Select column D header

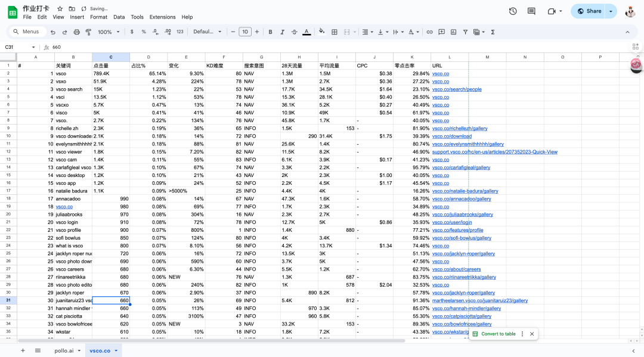[148, 57]
